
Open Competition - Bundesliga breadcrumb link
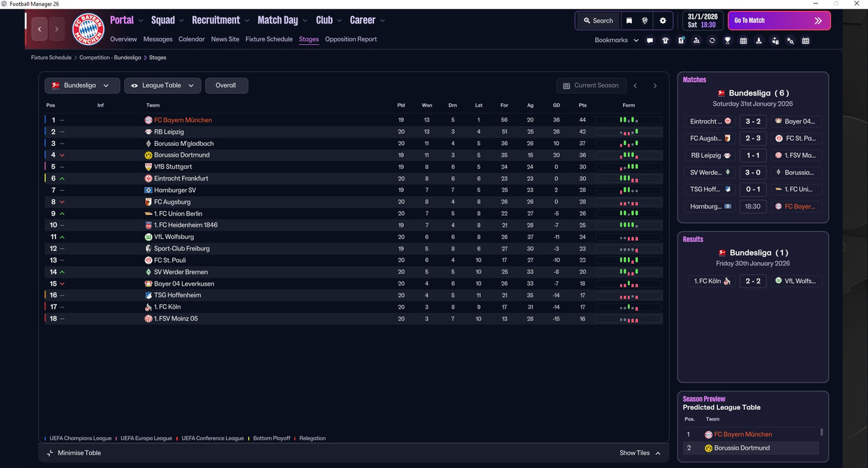110,58
